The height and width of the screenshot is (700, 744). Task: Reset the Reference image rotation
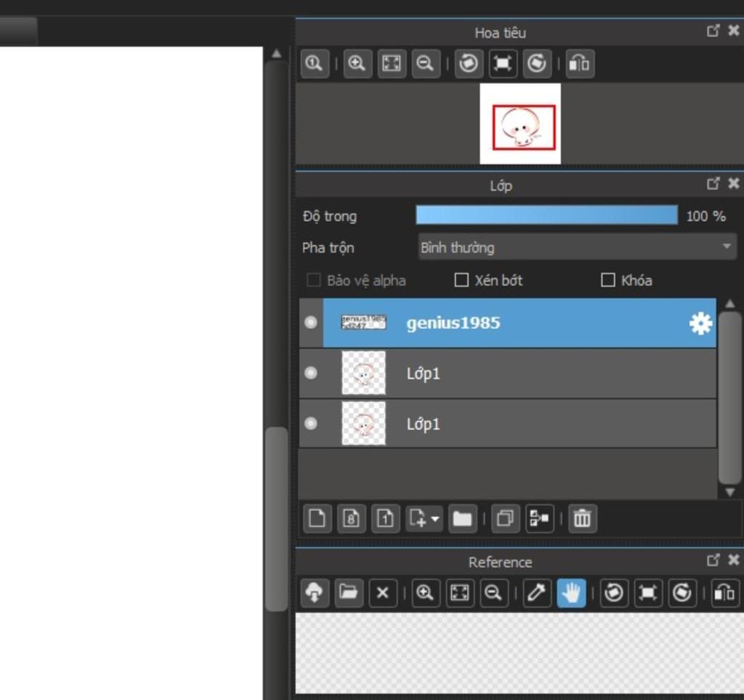(x=648, y=592)
